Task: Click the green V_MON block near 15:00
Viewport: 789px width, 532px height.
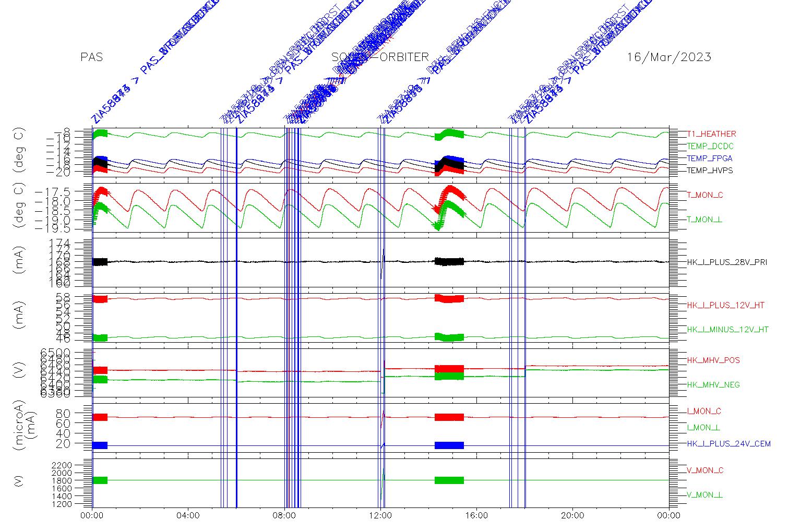Action: (449, 480)
